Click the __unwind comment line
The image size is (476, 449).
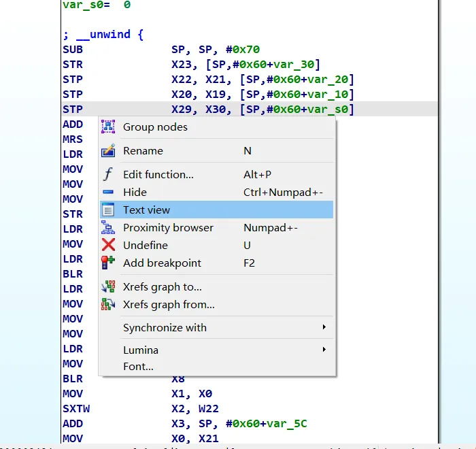[x=103, y=34]
